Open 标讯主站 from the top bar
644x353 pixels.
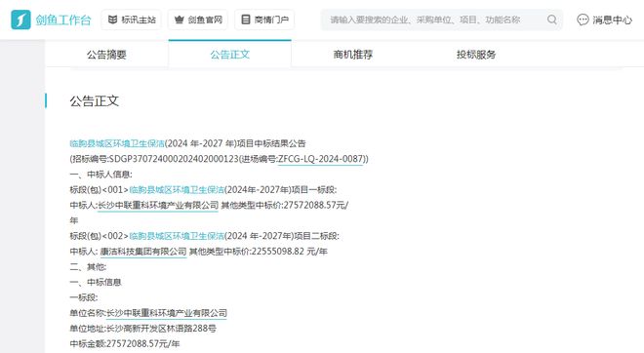[x=132, y=20]
